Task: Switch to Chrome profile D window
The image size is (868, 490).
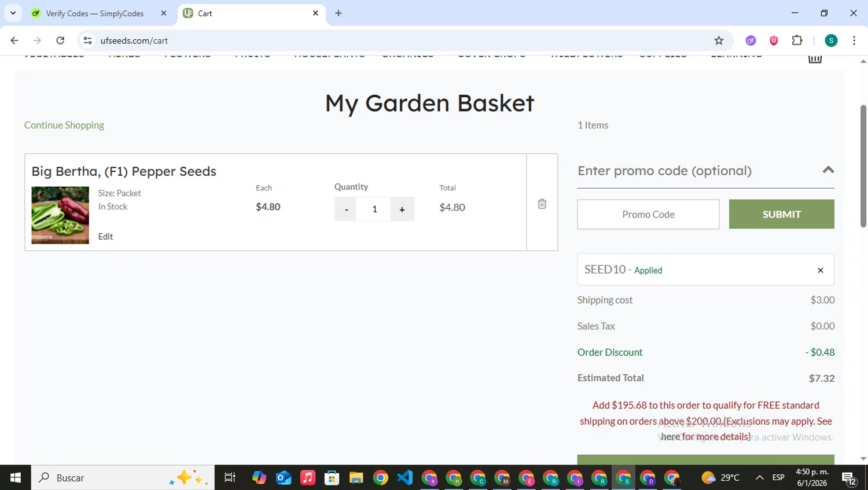Action: click(648, 478)
